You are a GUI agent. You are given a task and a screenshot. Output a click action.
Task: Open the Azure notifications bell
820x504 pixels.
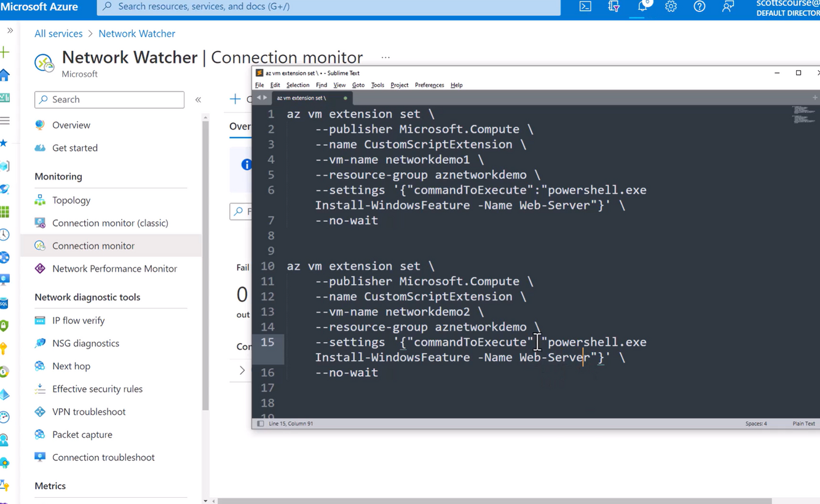(642, 7)
